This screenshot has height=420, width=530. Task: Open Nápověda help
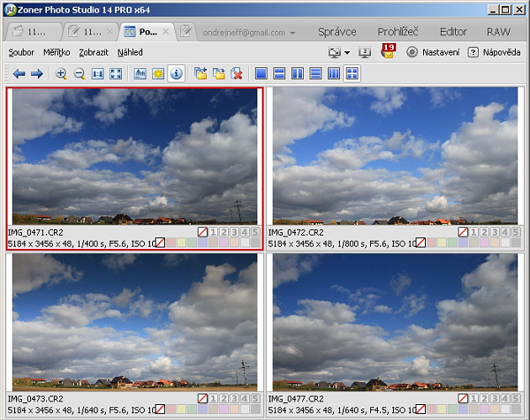click(495, 53)
